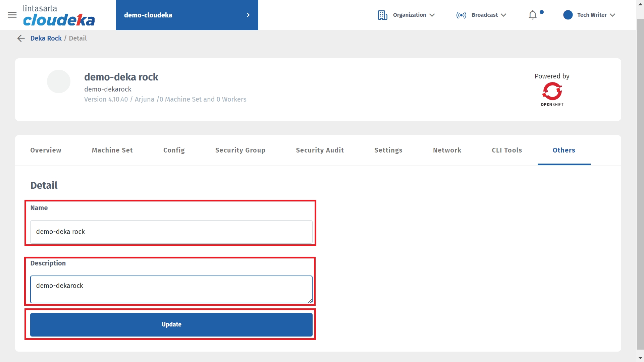Open notifications bell icon
644x362 pixels.
pyautogui.click(x=532, y=15)
